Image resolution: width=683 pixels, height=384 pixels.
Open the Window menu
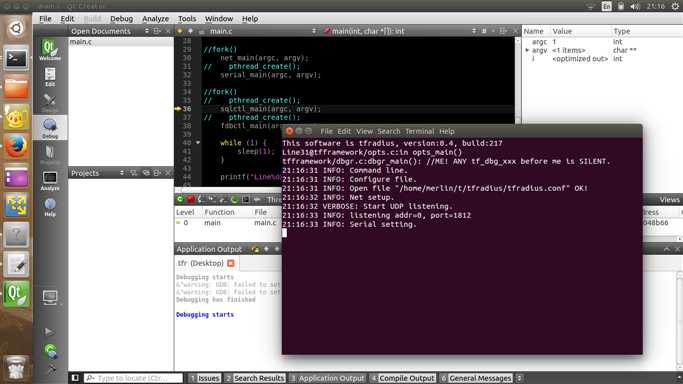219,19
